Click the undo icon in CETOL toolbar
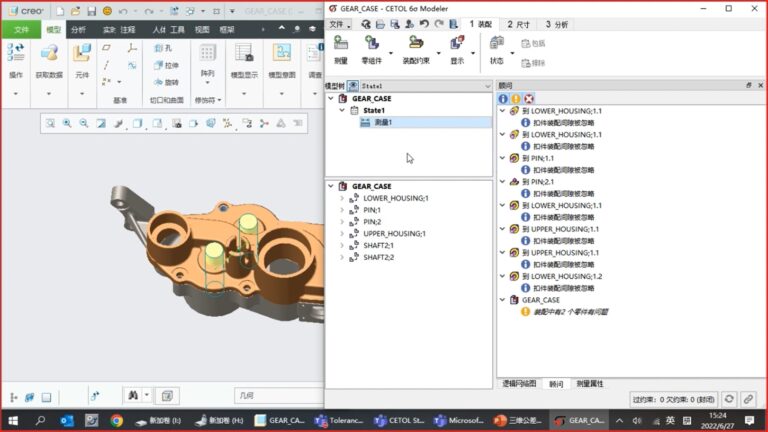 click(424, 24)
